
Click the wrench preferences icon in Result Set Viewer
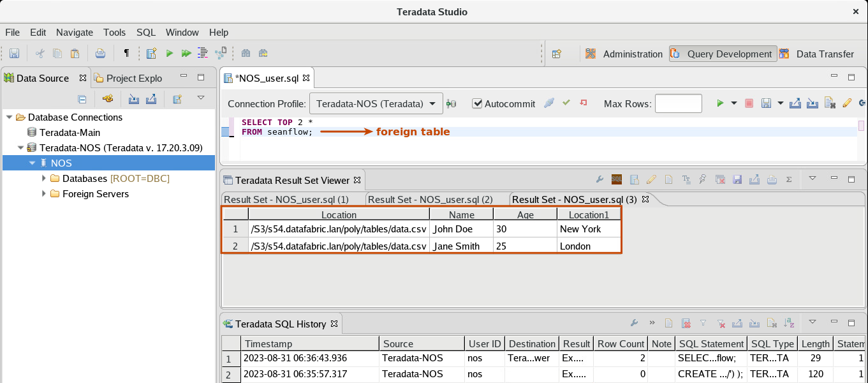pos(600,180)
